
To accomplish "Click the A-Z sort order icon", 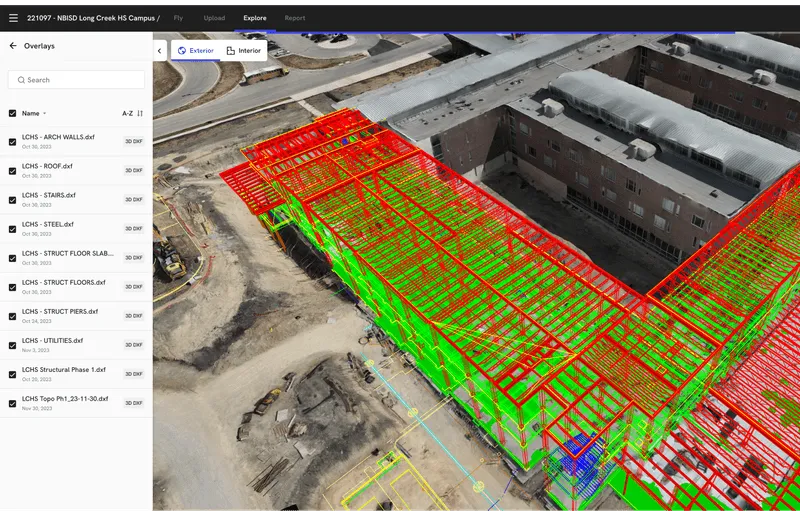I will click(140, 113).
